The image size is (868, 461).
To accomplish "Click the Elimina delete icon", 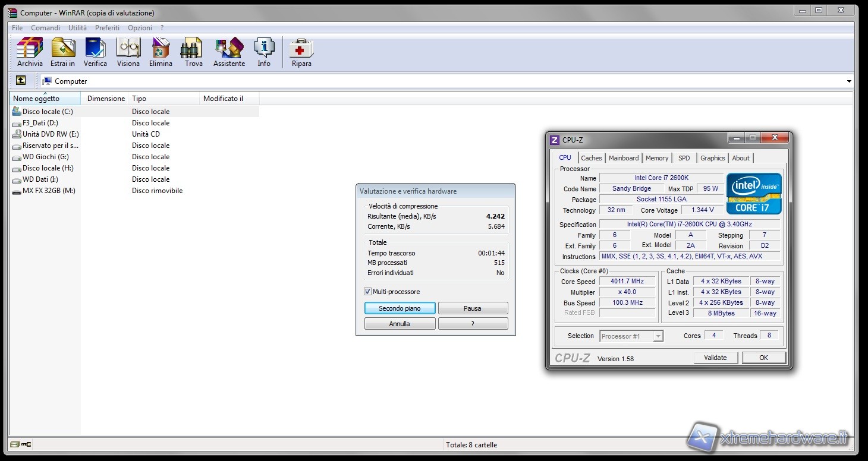I will 161,48.
